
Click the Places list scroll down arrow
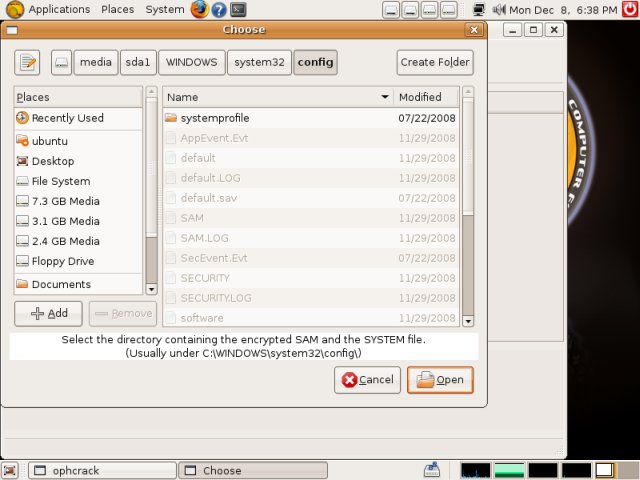point(151,289)
